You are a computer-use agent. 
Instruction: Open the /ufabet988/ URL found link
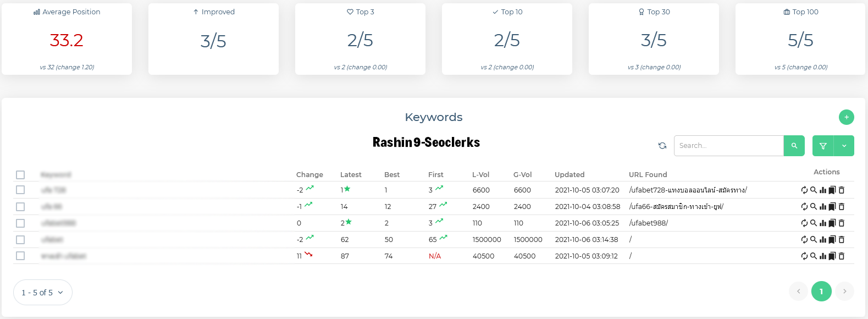pos(649,223)
